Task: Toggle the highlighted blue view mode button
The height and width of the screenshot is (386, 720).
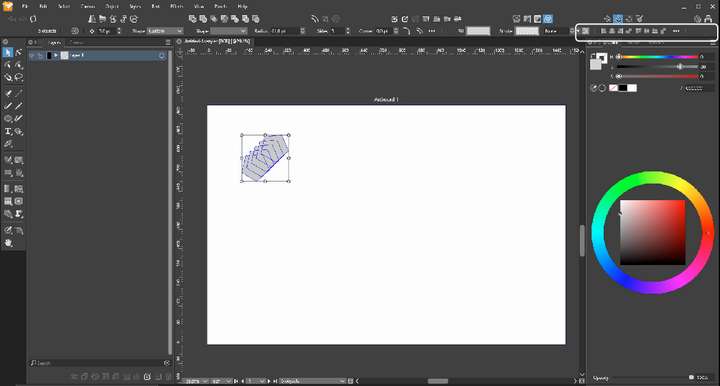Action: click(548, 19)
